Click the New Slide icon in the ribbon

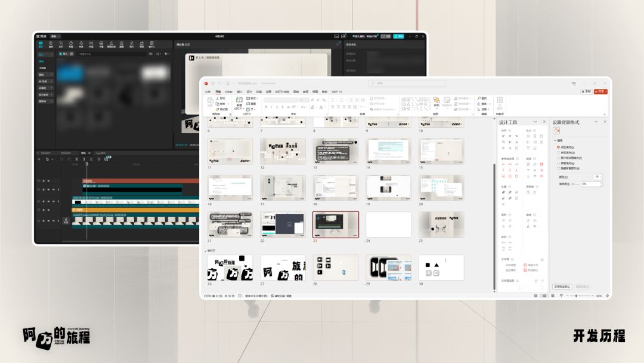[239, 100]
